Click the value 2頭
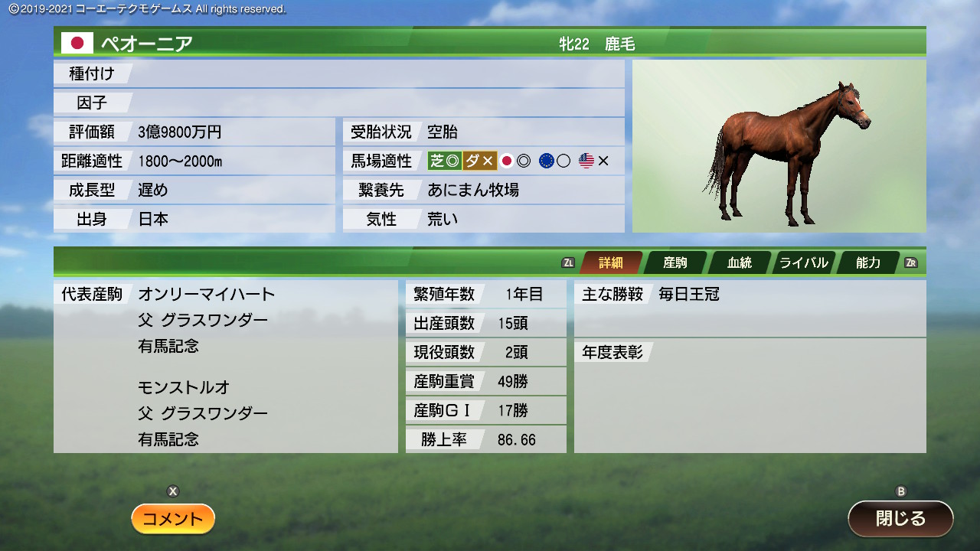Screen dimensions: 980x551 click(x=517, y=353)
